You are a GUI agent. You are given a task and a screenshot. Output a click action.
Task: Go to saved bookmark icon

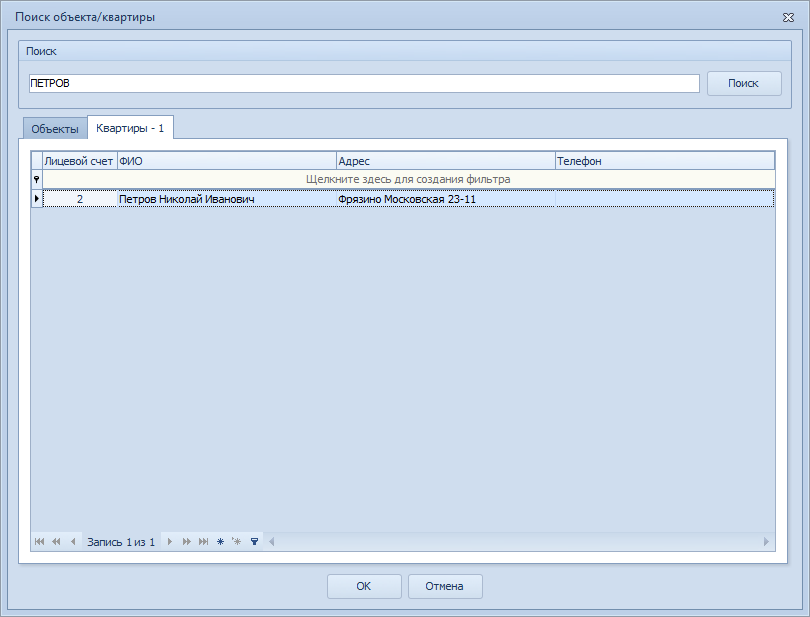(x=237, y=542)
